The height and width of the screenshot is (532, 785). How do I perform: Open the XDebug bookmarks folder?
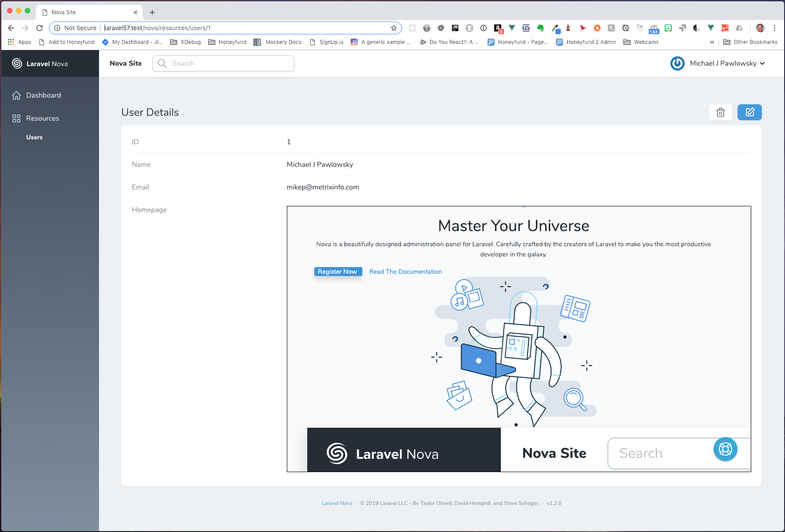tap(186, 42)
